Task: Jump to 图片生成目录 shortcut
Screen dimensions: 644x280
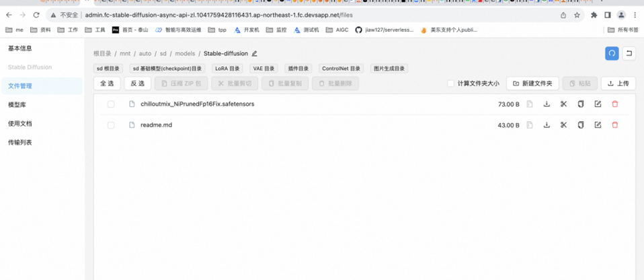Action: pyautogui.click(x=389, y=69)
